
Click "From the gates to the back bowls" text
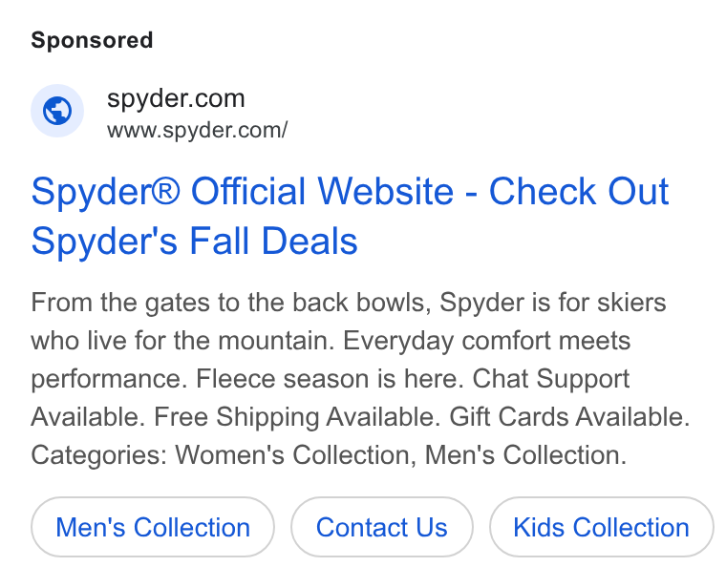(230, 303)
